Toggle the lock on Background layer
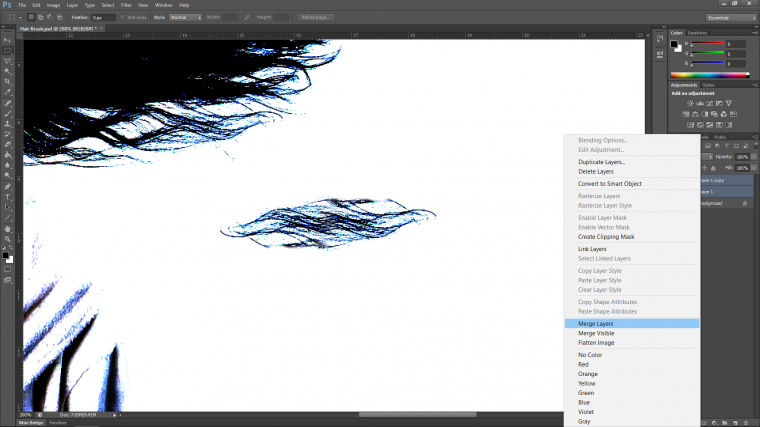 pos(745,204)
